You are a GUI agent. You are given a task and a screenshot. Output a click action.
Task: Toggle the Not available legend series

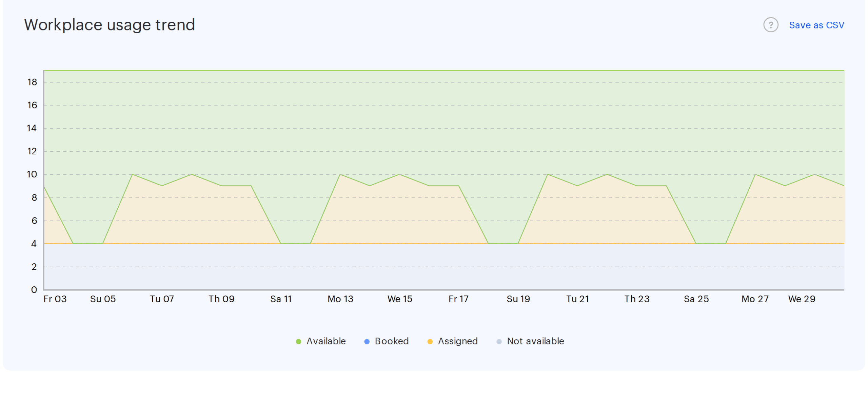(530, 341)
